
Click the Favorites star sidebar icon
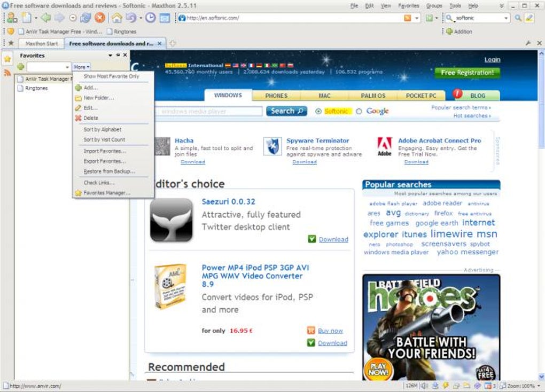coord(7,59)
